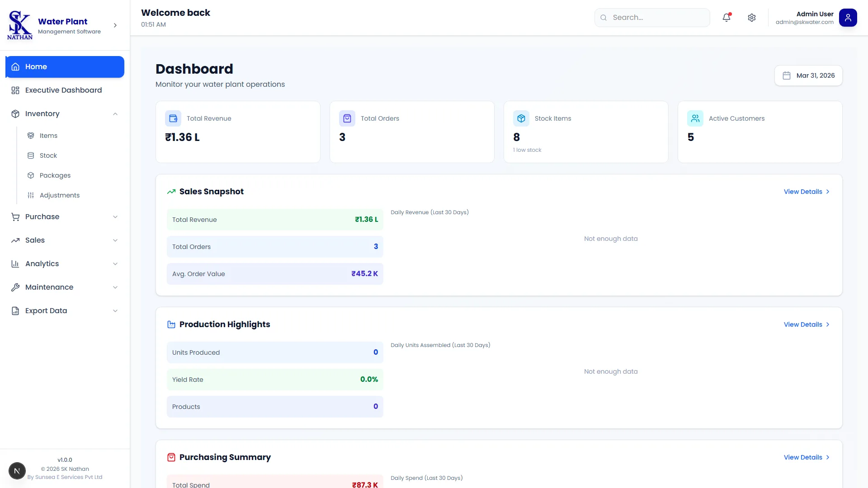
Task: Expand the Sales menu chevron
Action: click(115, 240)
